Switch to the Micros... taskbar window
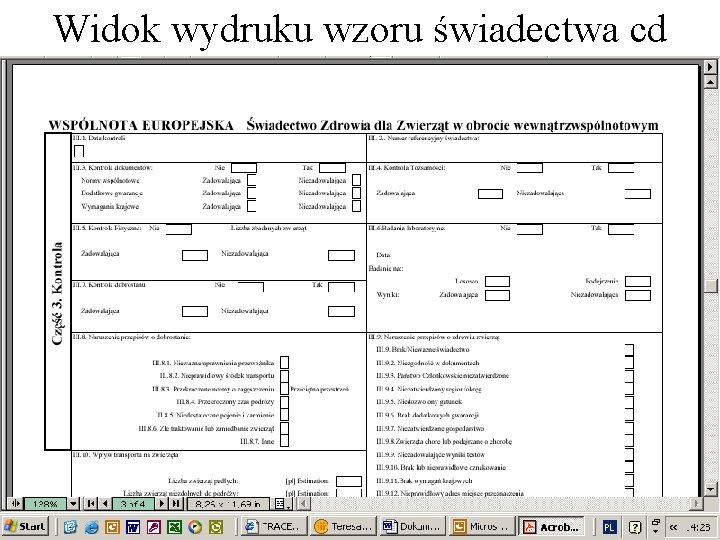Screen dimensions: 720x540 tap(482, 526)
